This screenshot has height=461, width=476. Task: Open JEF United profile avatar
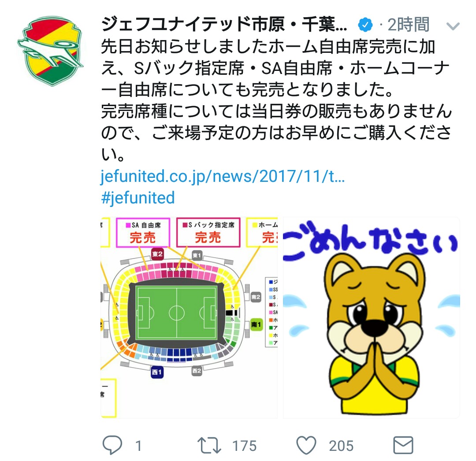50,51
